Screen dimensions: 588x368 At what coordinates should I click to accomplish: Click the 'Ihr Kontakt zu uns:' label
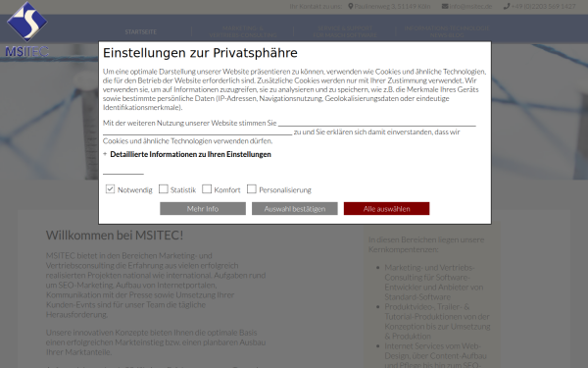[316, 7]
